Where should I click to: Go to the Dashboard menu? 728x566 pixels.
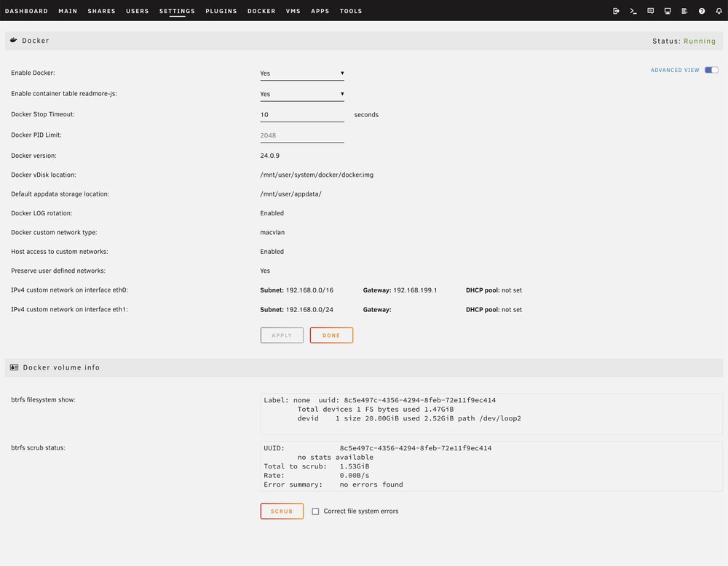[x=26, y=11]
